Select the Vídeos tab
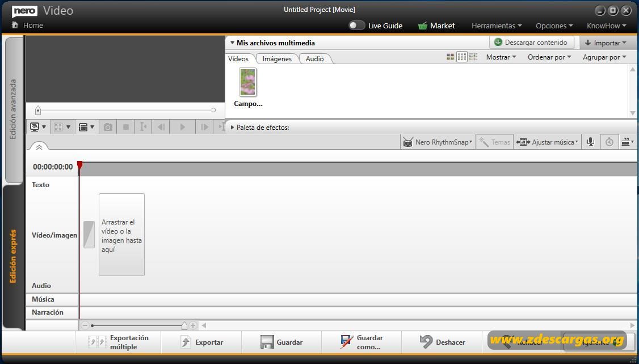The height and width of the screenshot is (364, 639). (238, 58)
